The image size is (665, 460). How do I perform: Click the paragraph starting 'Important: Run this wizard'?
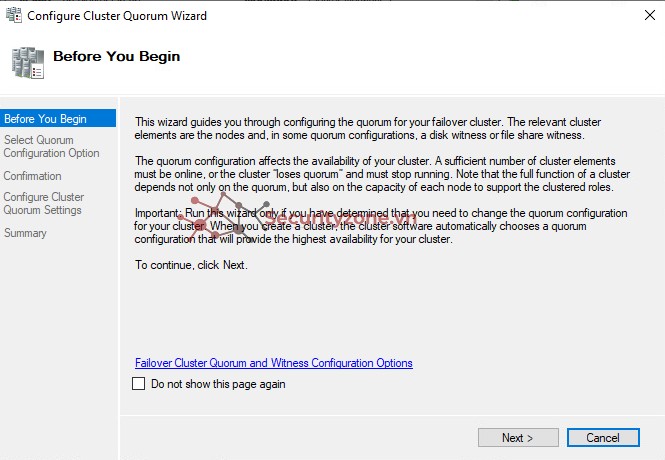380,226
